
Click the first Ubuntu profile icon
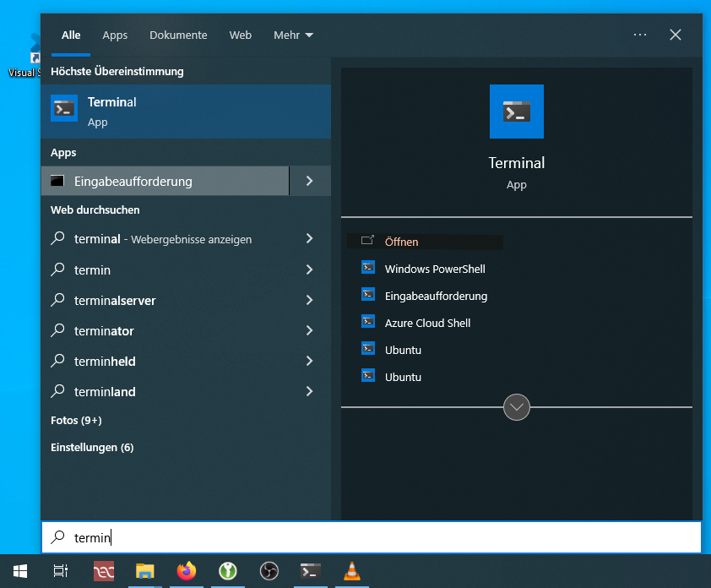point(367,349)
